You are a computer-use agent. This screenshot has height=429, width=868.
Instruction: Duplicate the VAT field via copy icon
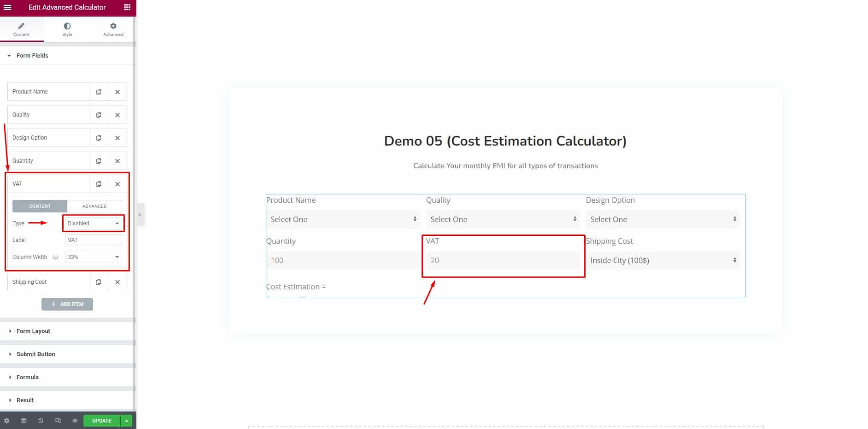98,183
